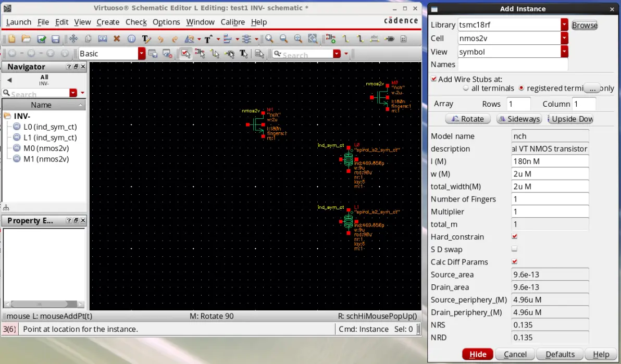Uncheck the Calc Diff Params checkbox
621x364 pixels.
coord(515,262)
